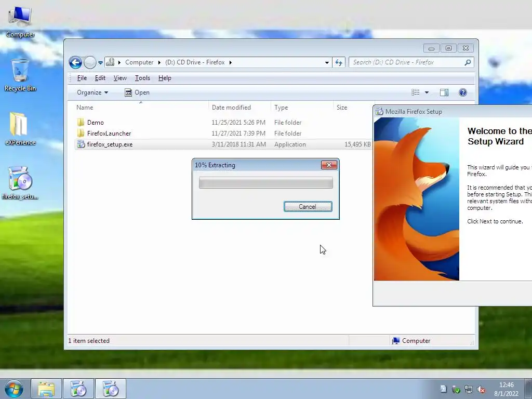Click the Demo folder name
The image size is (532, 399).
coord(96,123)
